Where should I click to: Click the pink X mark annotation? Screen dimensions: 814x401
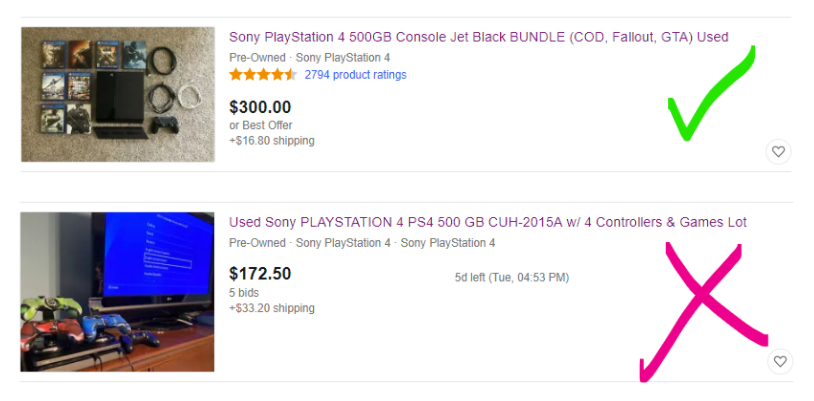coord(700,305)
